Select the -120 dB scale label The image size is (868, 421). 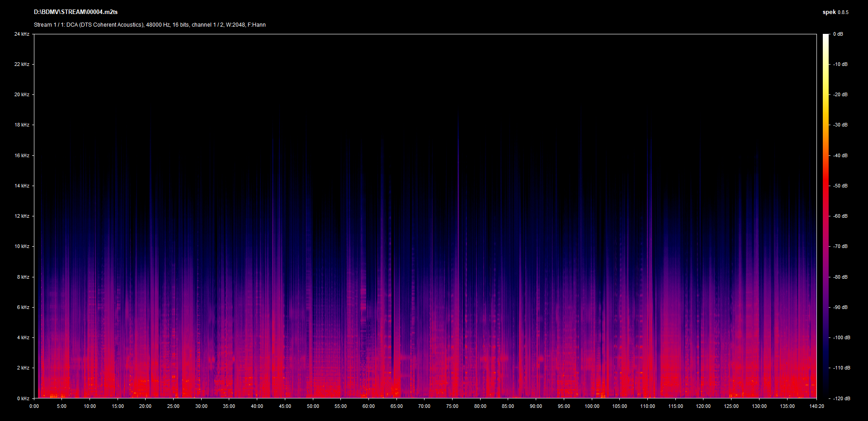click(841, 398)
